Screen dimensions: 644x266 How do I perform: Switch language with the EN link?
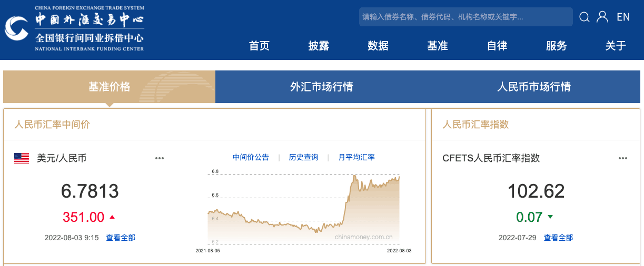[x=623, y=17]
